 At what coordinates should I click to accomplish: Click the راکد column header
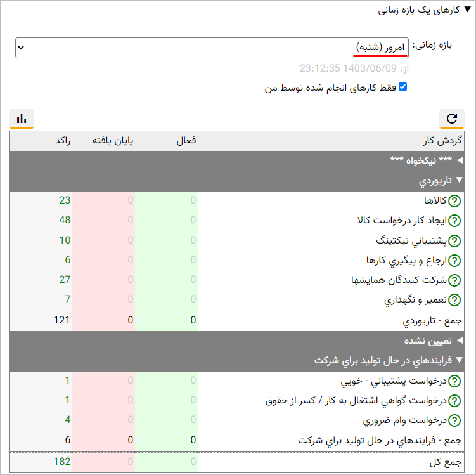tap(62, 141)
